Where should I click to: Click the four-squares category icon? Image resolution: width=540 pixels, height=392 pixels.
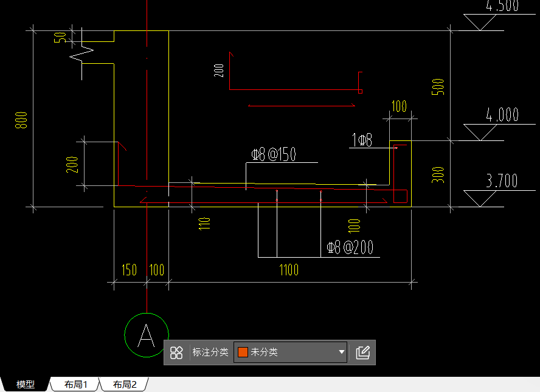(176, 352)
